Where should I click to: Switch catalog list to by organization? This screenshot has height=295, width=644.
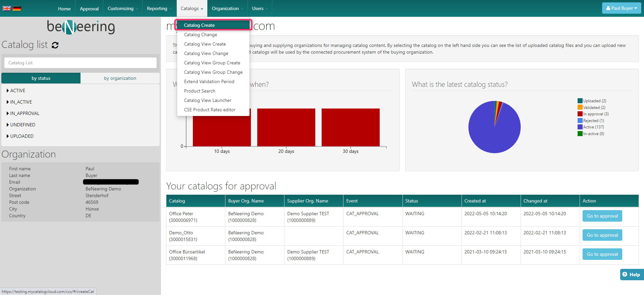(120, 78)
